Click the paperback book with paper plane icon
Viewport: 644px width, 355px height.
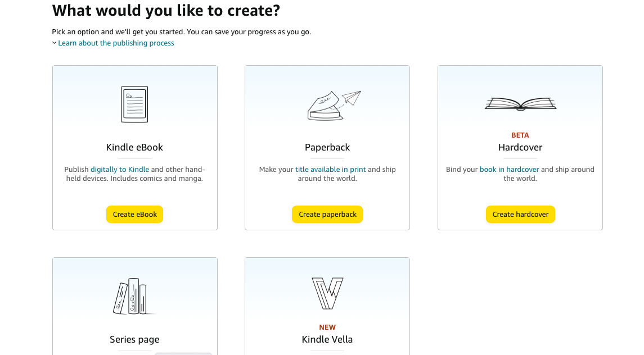334,105
